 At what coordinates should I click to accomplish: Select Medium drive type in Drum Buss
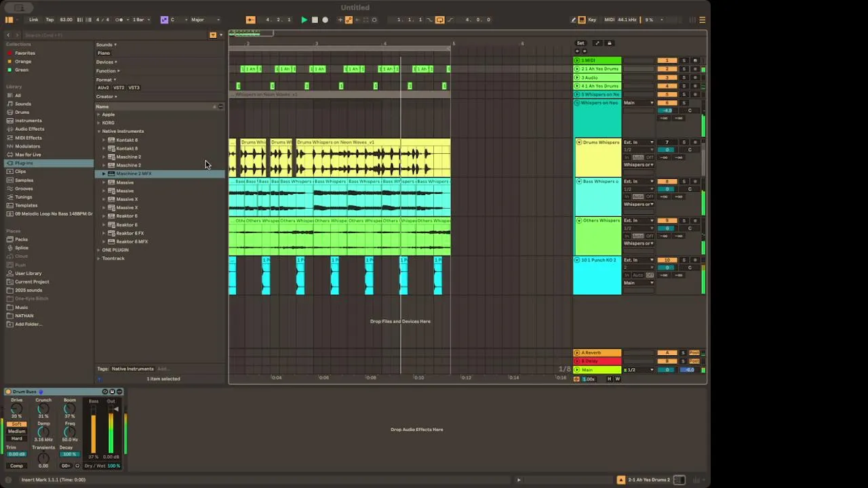[x=16, y=431]
